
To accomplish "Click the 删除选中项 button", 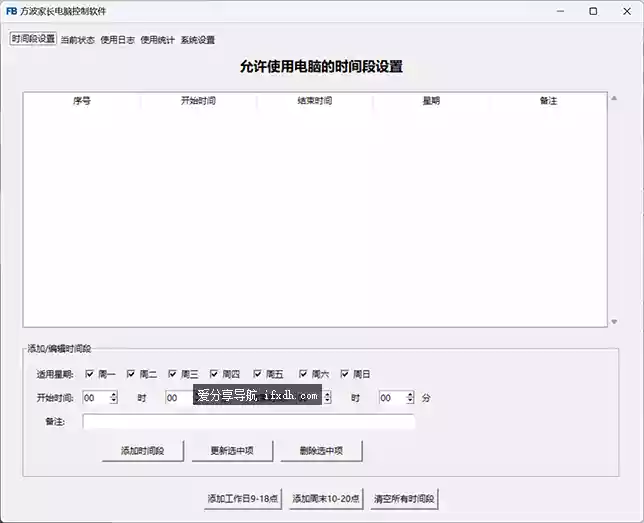I will pos(321,451).
